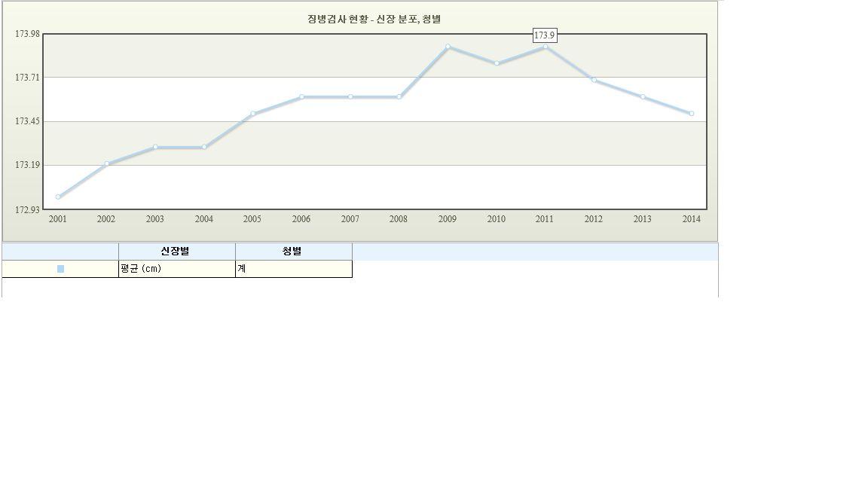The image size is (868, 488).
Task: Click the 2002 data point on the line
Action: pyautogui.click(x=107, y=163)
